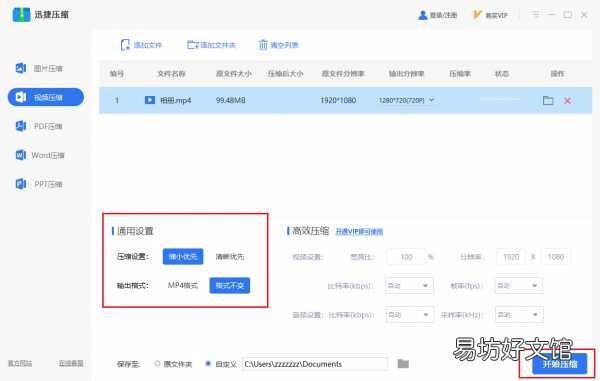Screen dimensions: 600x381
Task: Click the user login/register avatar icon
Action: click(422, 15)
